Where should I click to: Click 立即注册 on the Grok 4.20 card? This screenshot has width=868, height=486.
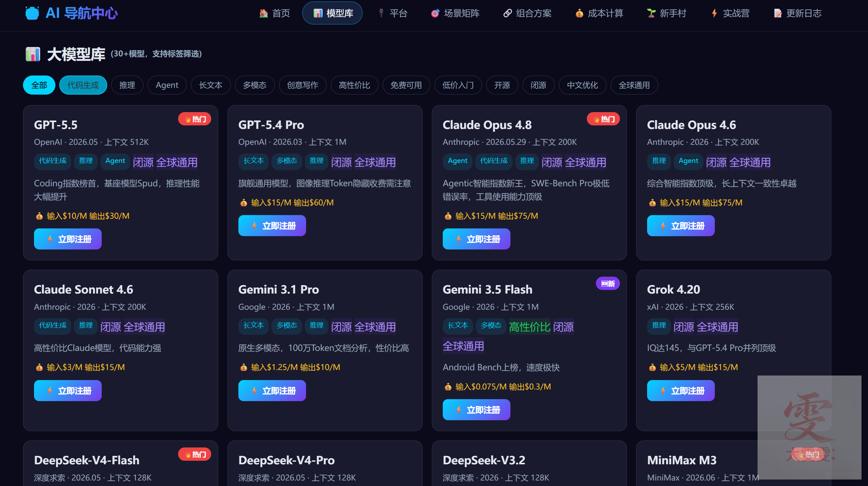click(681, 391)
